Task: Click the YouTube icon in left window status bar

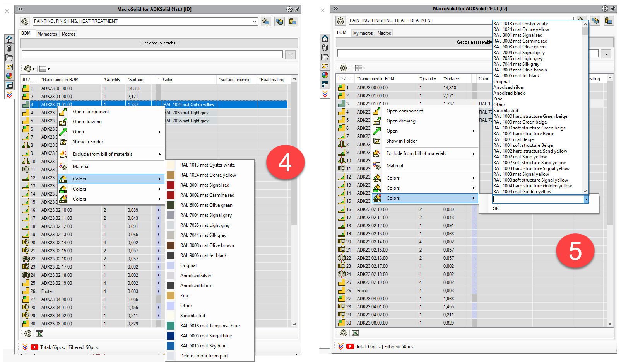Action: tap(34, 347)
